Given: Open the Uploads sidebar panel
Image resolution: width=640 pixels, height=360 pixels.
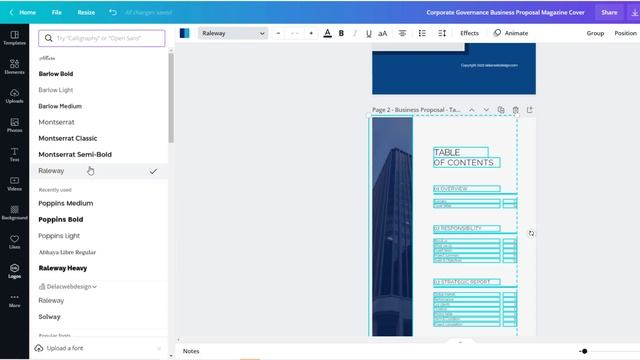Looking at the screenshot, I should coord(14,96).
